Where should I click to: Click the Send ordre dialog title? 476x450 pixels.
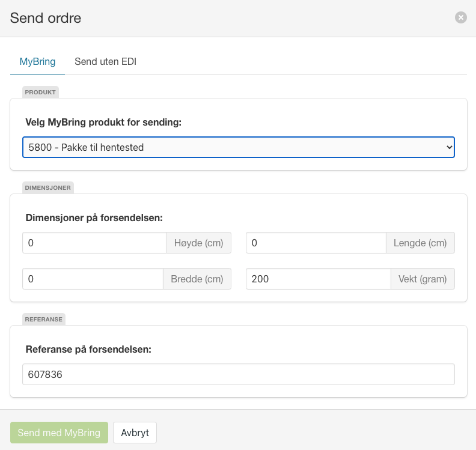point(46,18)
